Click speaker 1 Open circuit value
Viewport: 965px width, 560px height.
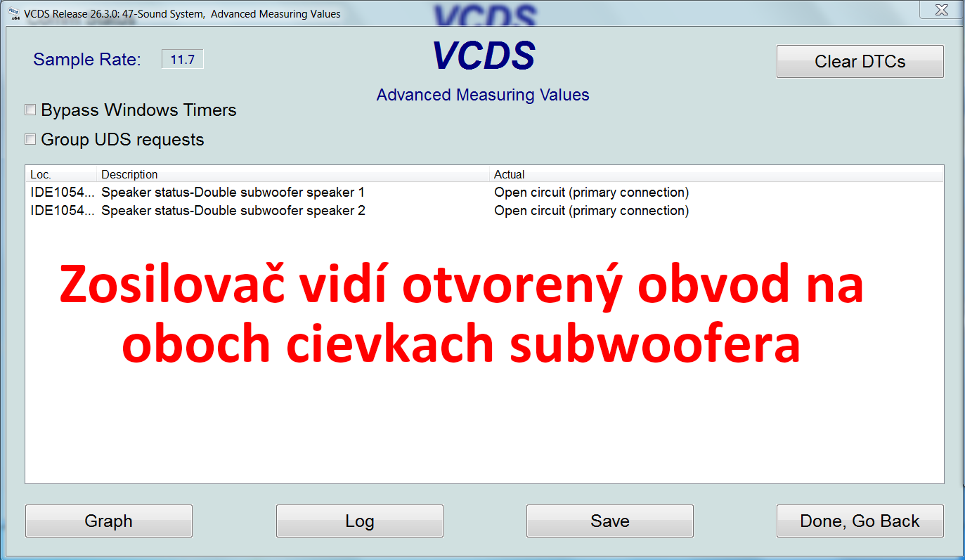click(591, 193)
